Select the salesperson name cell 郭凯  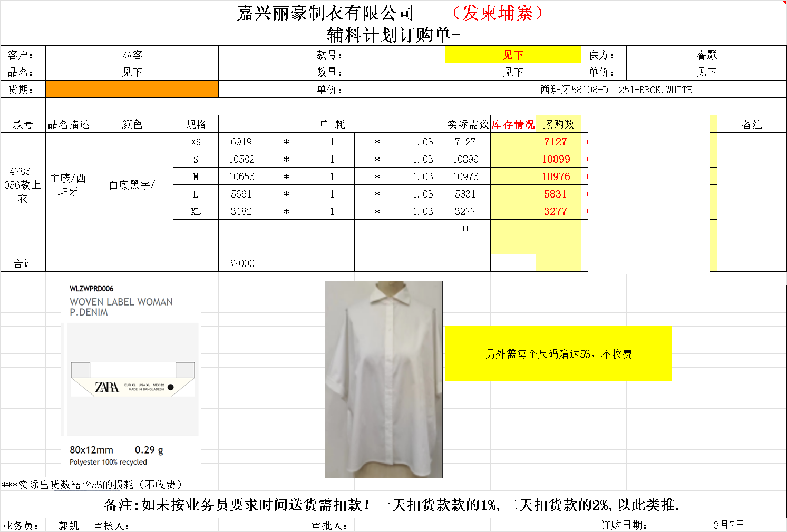69,525
